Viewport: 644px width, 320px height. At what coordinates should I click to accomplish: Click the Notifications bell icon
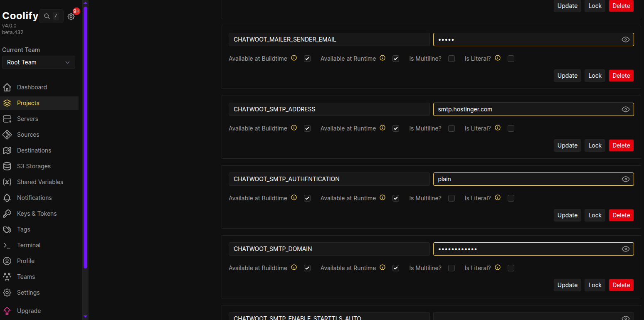(x=7, y=198)
